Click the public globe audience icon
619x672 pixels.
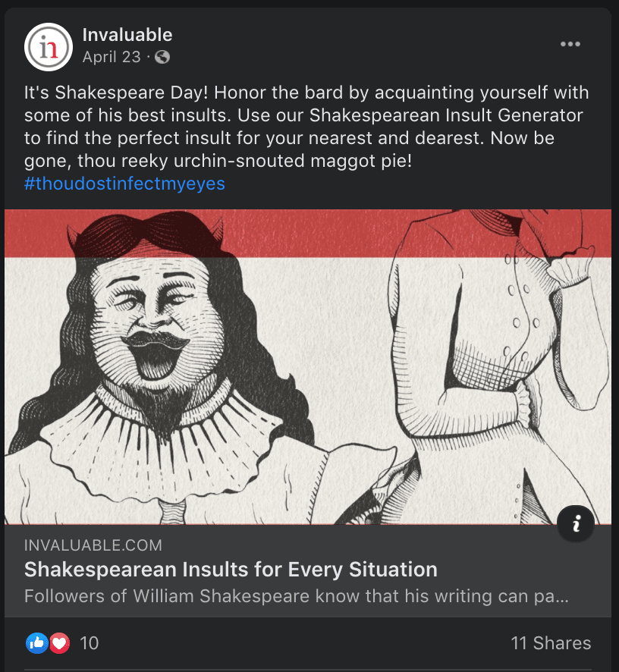[162, 57]
